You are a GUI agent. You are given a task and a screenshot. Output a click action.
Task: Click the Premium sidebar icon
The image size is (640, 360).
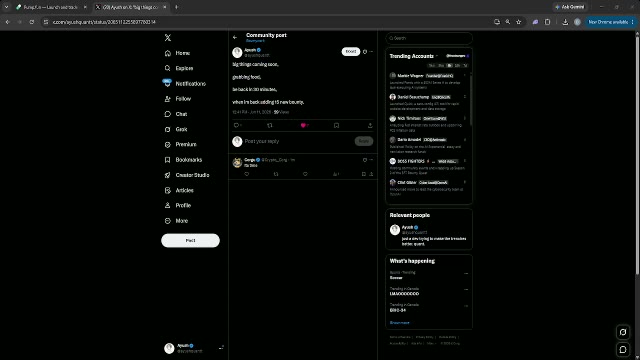click(167, 144)
